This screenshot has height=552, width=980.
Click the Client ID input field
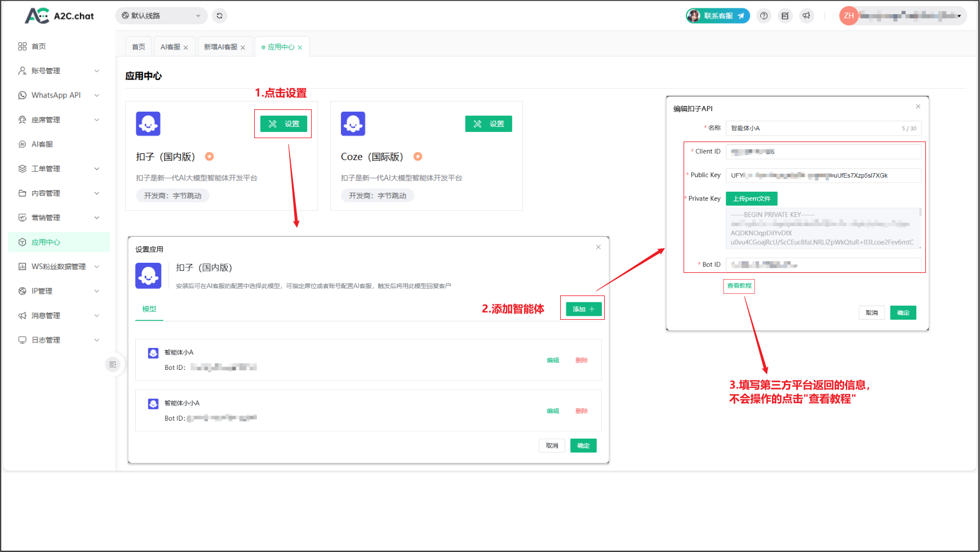tap(823, 152)
